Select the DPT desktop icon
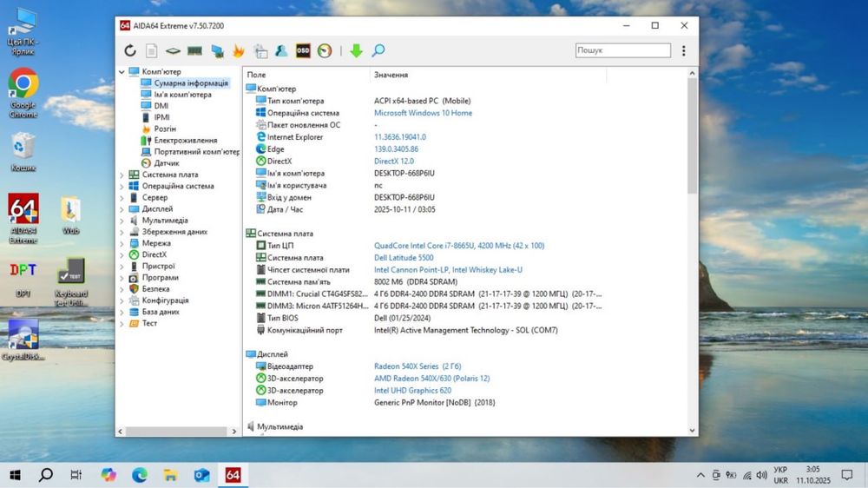The image size is (868, 488). 23,278
